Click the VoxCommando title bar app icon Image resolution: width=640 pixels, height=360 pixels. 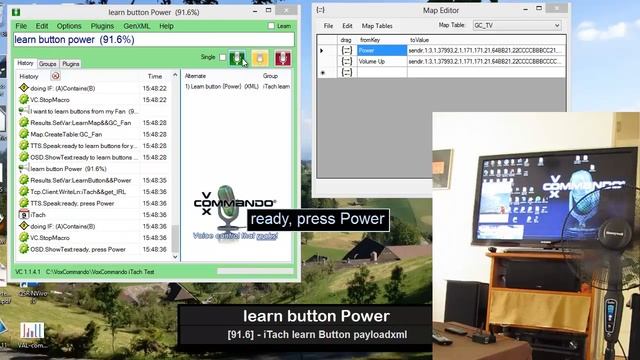tap(16, 12)
